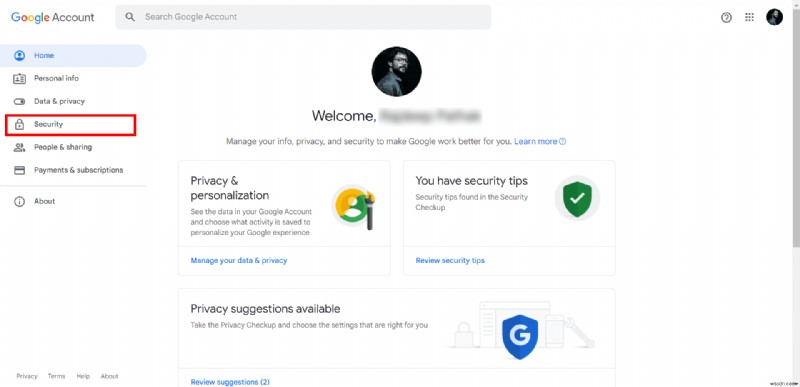Click the Payments card icon
The height and width of the screenshot is (387, 800).
[19, 170]
